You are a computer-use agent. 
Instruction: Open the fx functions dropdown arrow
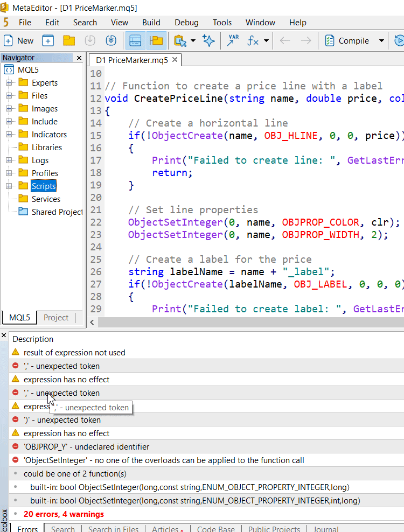tap(267, 41)
